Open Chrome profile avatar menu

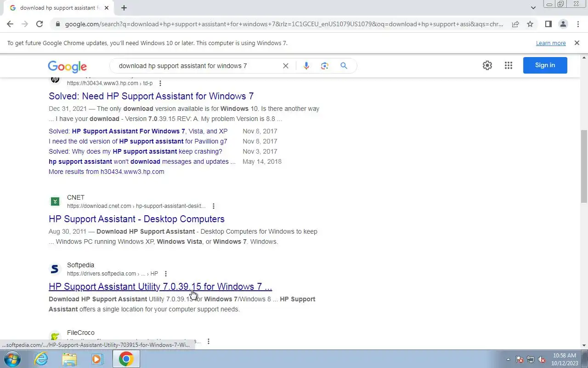tap(563, 24)
